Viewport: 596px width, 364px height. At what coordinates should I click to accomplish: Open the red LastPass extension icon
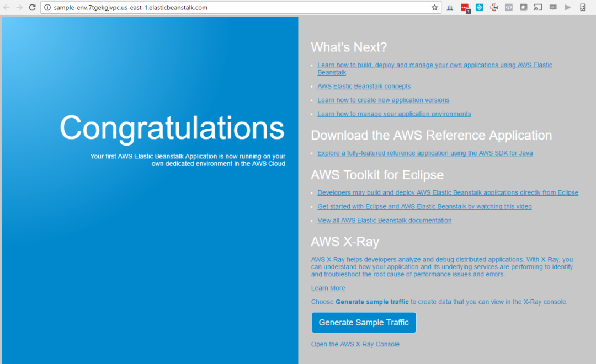click(465, 8)
